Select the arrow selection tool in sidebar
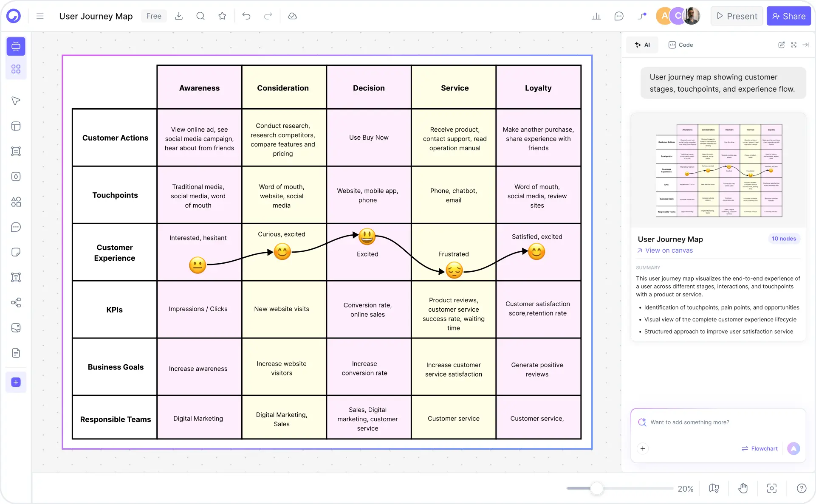 click(x=16, y=101)
